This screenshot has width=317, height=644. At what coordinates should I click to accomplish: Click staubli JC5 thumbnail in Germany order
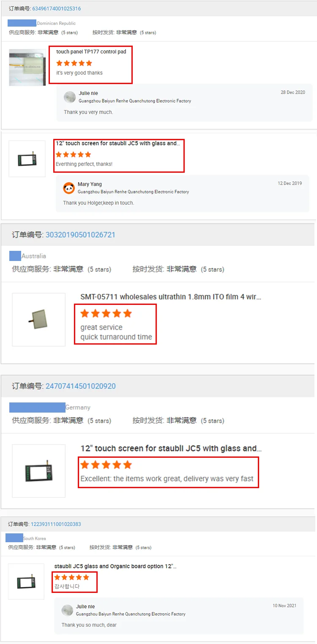[x=39, y=471]
